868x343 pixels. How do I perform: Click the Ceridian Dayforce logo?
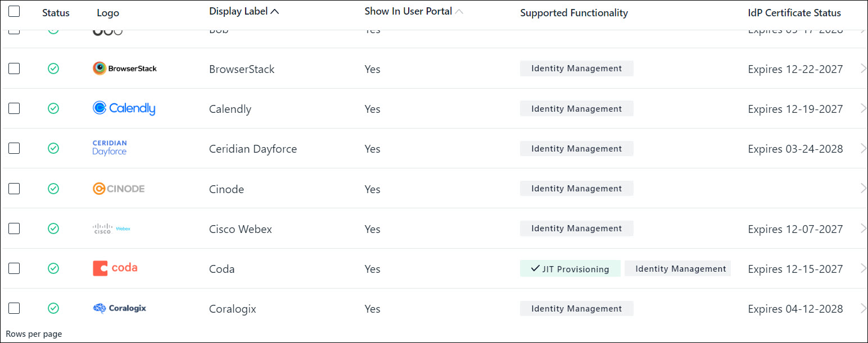[110, 148]
